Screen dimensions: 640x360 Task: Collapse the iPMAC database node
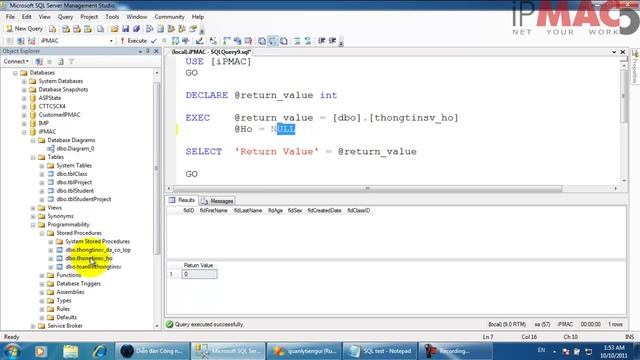coord(24,132)
